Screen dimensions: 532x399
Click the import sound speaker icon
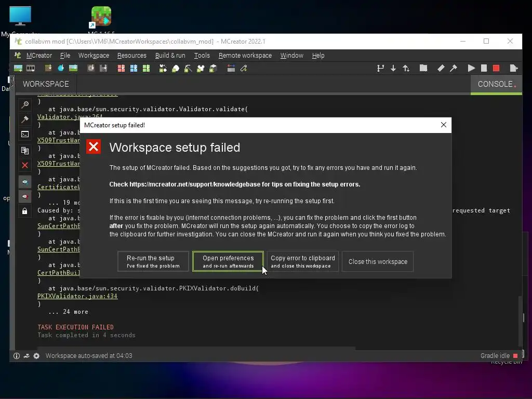coord(91,68)
